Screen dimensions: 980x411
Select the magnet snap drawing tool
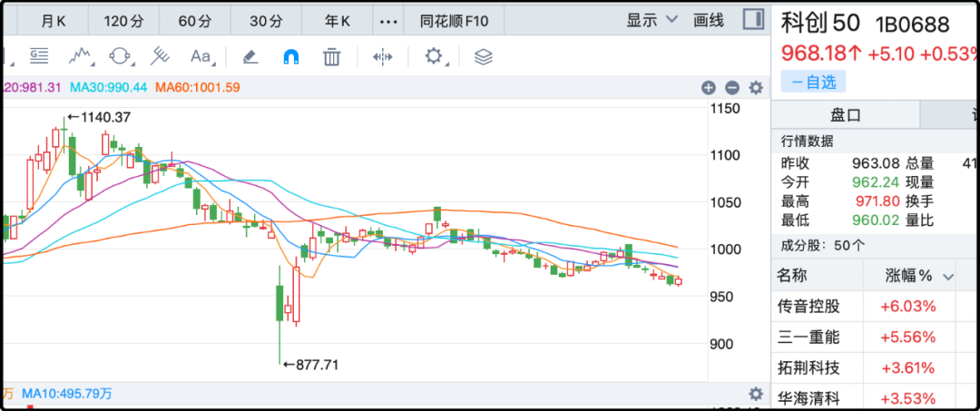(x=291, y=56)
